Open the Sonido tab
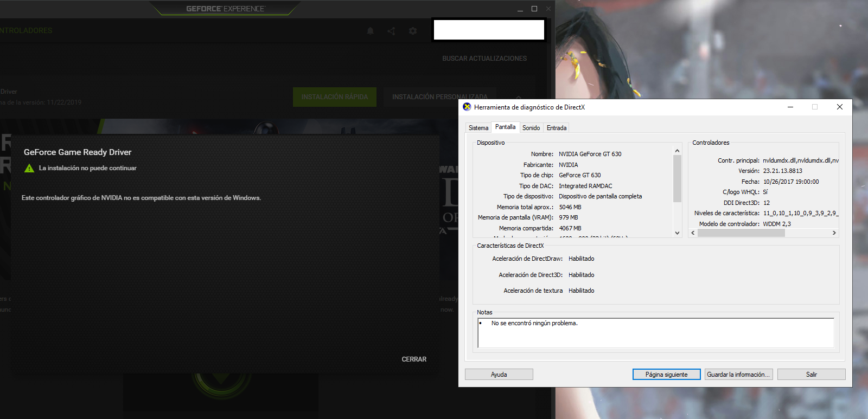This screenshot has height=419, width=868. (x=531, y=128)
